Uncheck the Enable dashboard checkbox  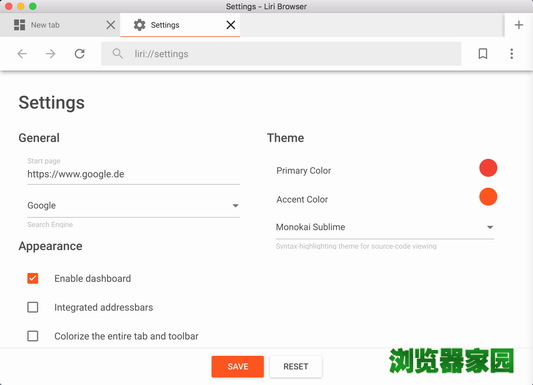(x=33, y=278)
